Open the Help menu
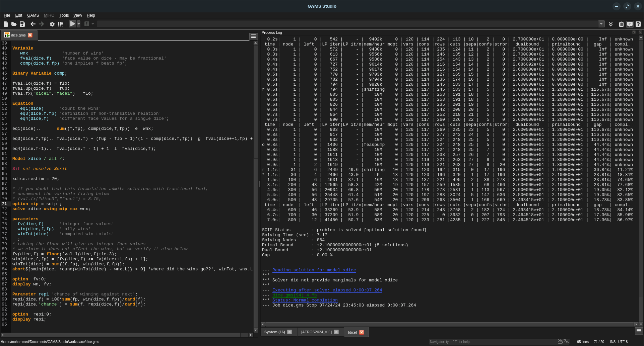 click(91, 15)
